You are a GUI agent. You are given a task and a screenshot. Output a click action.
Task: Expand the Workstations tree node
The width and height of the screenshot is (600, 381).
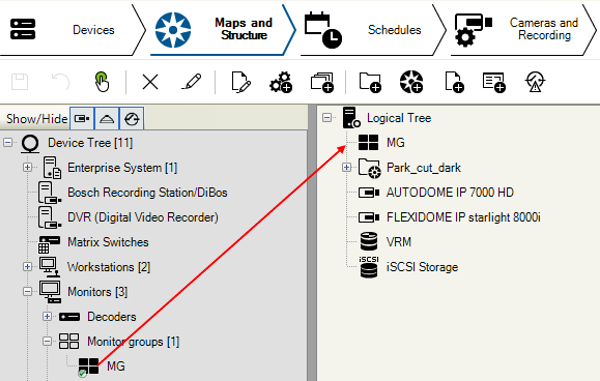27,267
